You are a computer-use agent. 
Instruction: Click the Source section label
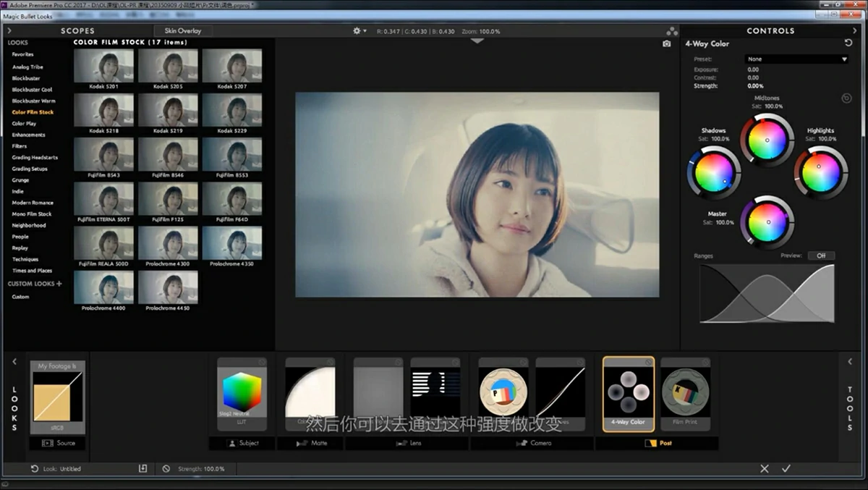[58, 443]
